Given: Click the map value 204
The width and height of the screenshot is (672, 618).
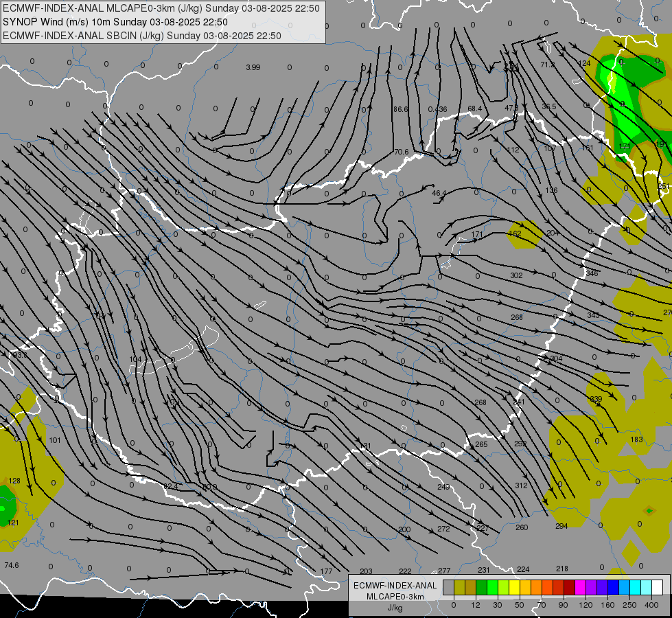Looking at the screenshot, I should pos(553,233).
